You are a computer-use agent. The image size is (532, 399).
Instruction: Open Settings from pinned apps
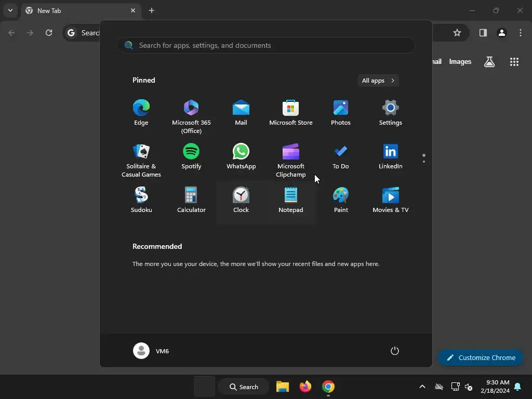391,113
